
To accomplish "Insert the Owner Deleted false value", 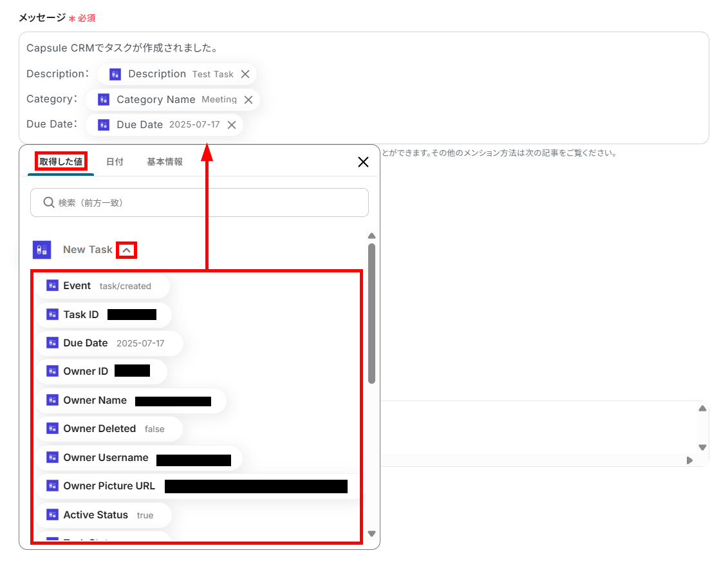I will click(x=109, y=429).
